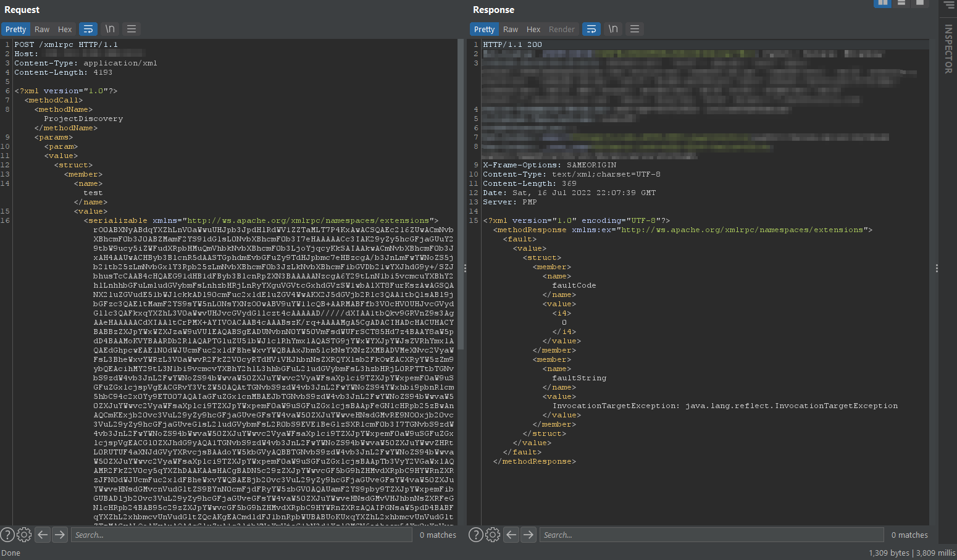Switch Response view to Hex tab
The height and width of the screenshot is (560, 957).
[x=533, y=29]
